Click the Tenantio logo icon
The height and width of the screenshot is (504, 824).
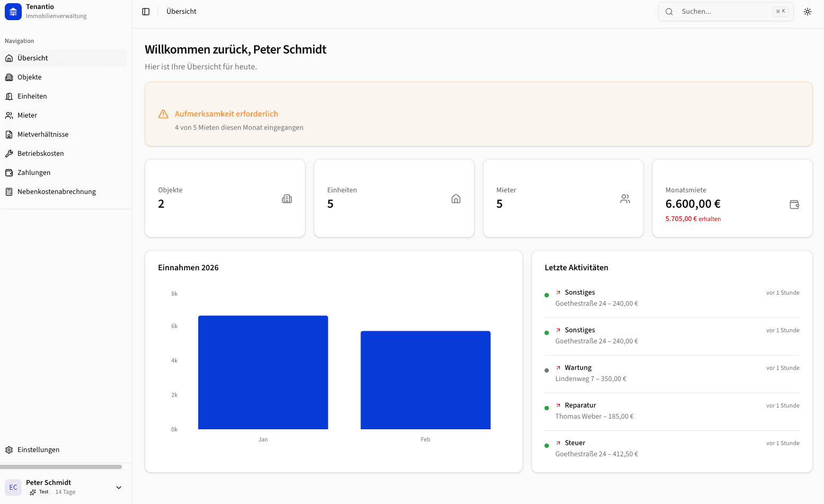(x=13, y=11)
